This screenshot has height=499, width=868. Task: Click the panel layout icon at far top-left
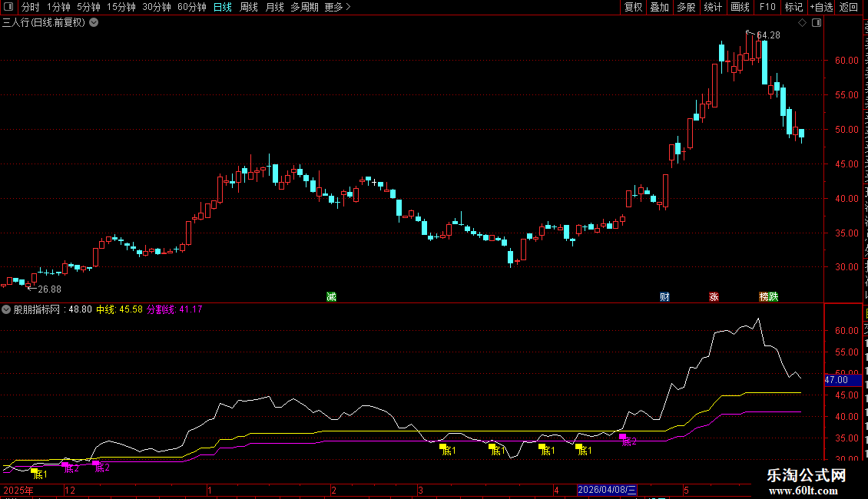coord(8,7)
